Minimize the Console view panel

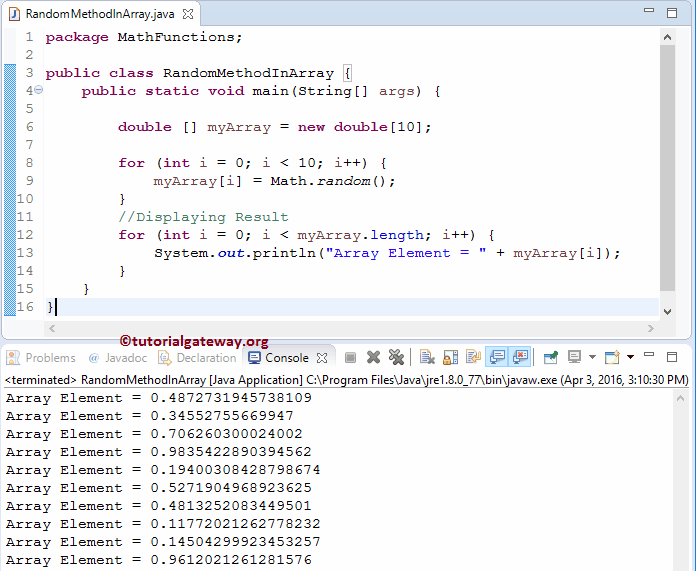click(x=649, y=355)
